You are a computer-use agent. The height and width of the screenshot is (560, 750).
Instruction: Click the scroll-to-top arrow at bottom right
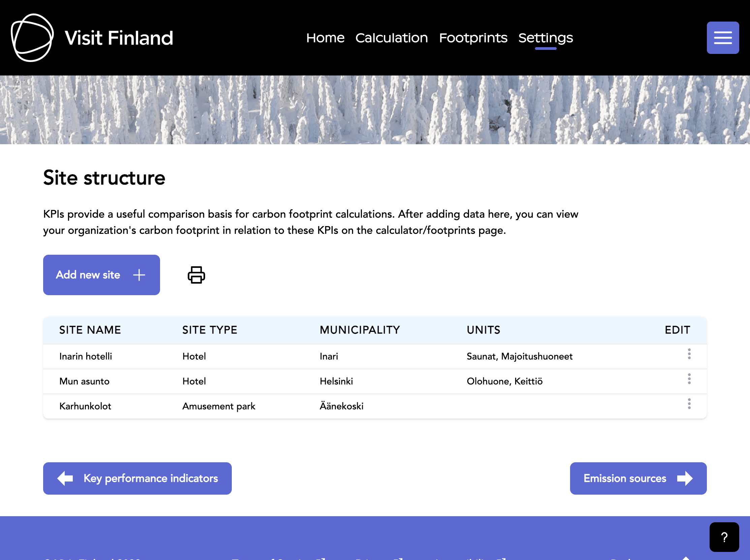pyautogui.click(x=686, y=559)
